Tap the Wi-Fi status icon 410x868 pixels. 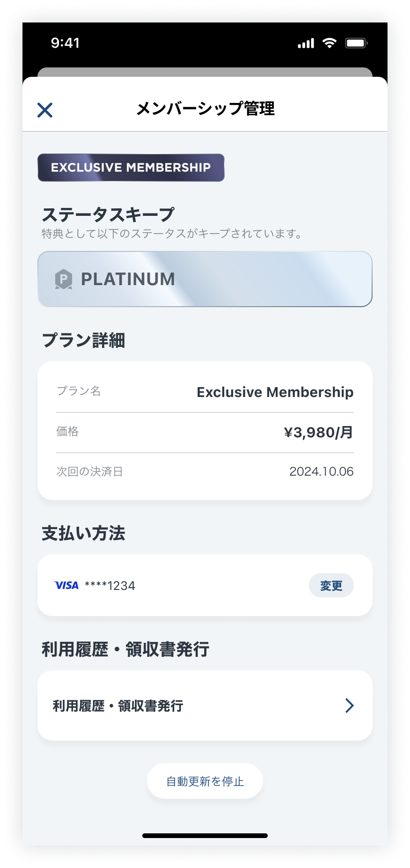point(329,43)
